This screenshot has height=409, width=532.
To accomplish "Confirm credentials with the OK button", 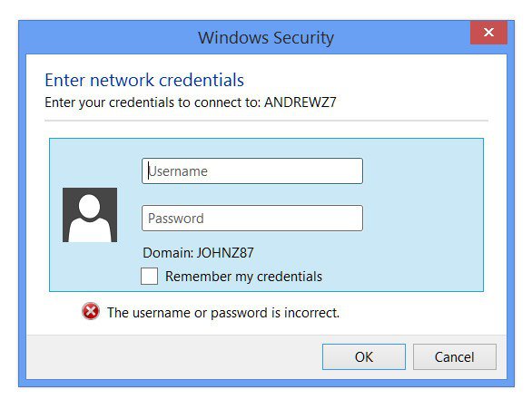I will point(364,356).
